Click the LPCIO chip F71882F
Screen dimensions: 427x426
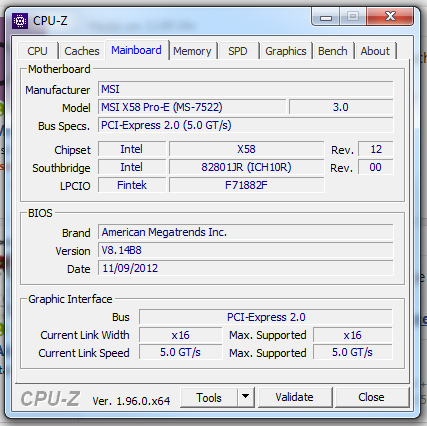tap(246, 185)
